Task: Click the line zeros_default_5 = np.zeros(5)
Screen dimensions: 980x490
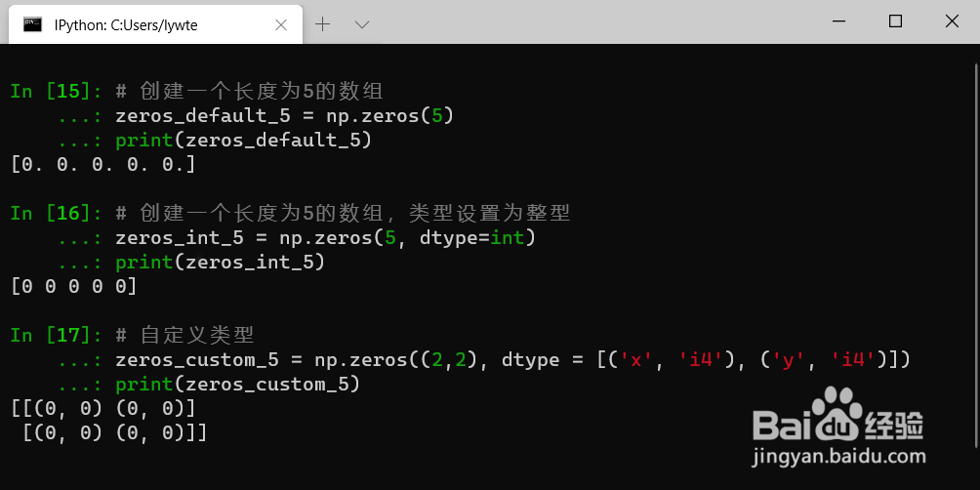Action: pos(284,115)
